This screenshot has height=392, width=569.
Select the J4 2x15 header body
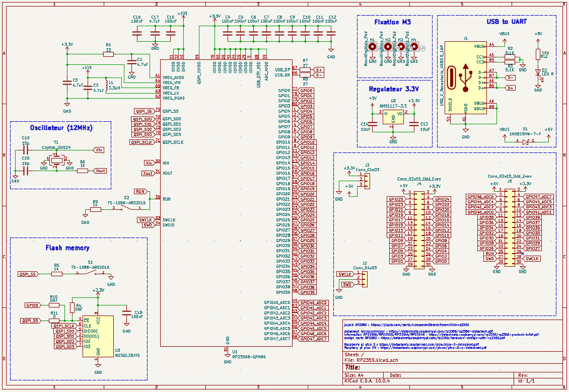tap(419, 229)
